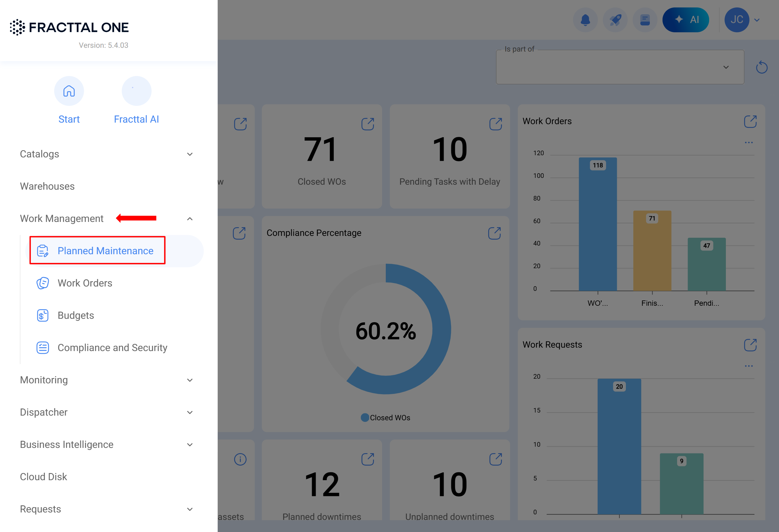This screenshot has height=532, width=779.
Task: Open Compliance Percentage expand icon
Action: point(494,233)
